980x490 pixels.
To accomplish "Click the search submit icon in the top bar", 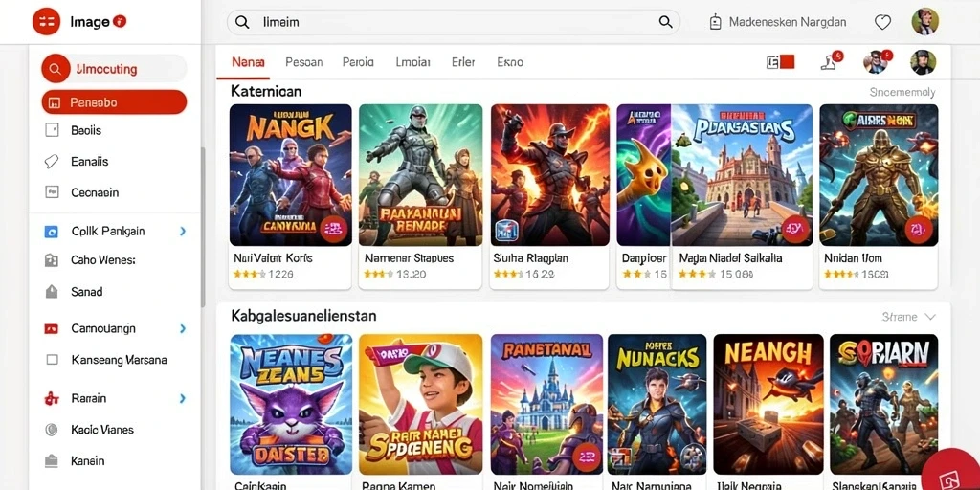I will (x=666, y=23).
